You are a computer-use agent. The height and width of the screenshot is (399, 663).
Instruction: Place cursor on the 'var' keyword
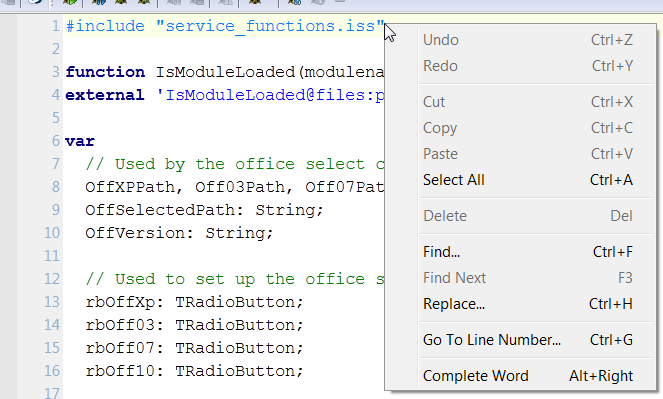(80, 141)
